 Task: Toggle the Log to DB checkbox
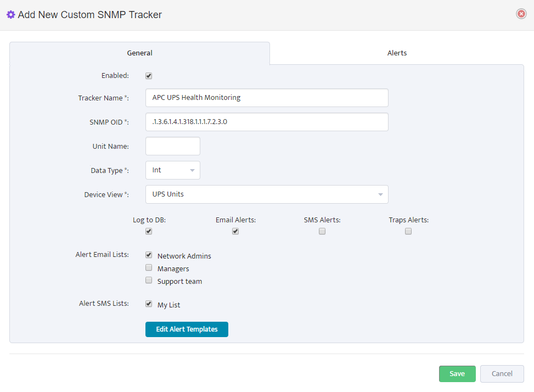tap(149, 231)
